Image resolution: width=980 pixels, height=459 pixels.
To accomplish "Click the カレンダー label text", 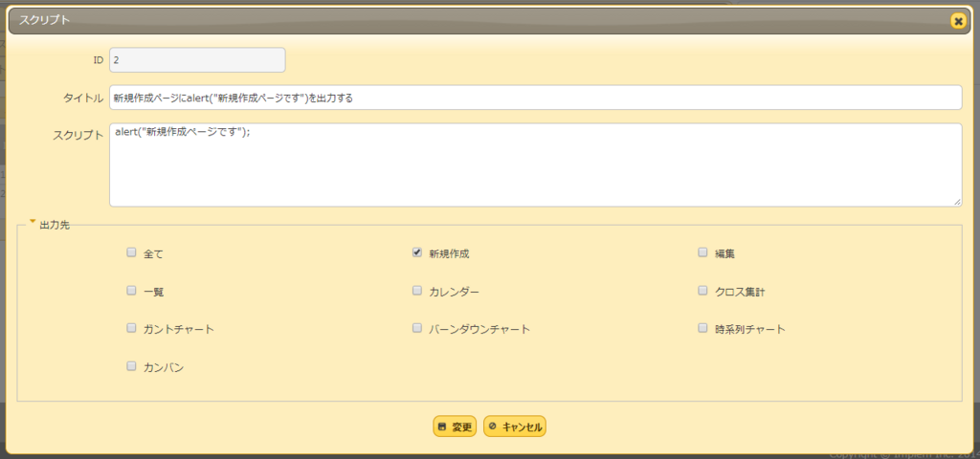I will pyautogui.click(x=455, y=293).
